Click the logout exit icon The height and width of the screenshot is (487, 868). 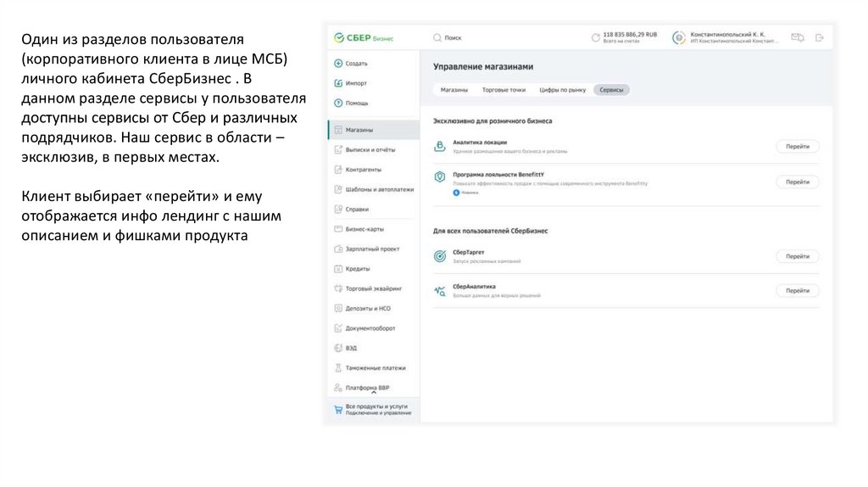(x=820, y=37)
